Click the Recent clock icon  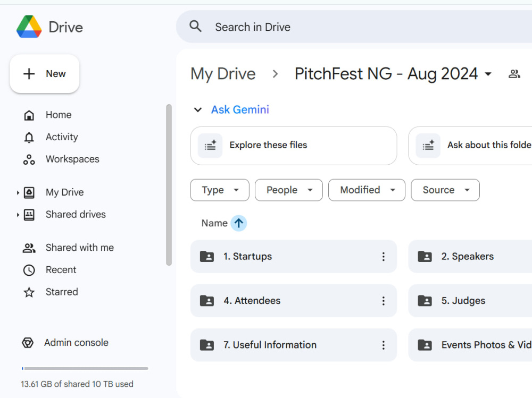pyautogui.click(x=29, y=270)
